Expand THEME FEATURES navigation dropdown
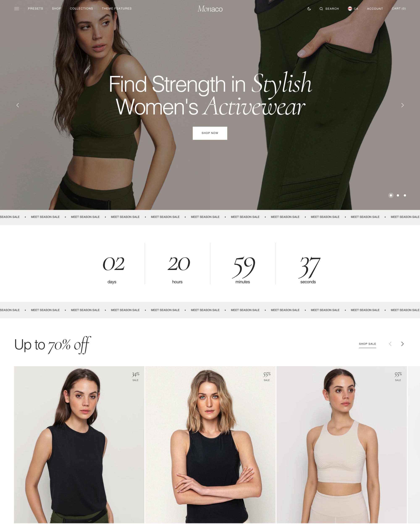 coord(117,8)
